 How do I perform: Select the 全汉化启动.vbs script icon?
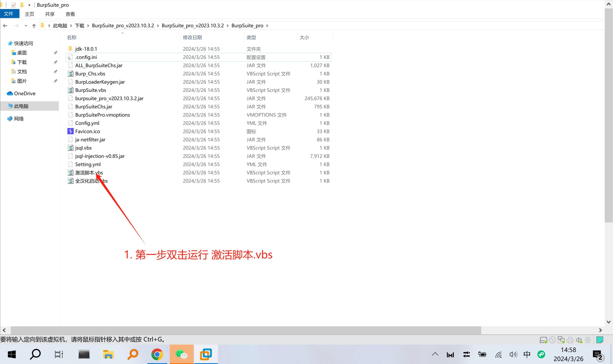pyautogui.click(x=70, y=181)
